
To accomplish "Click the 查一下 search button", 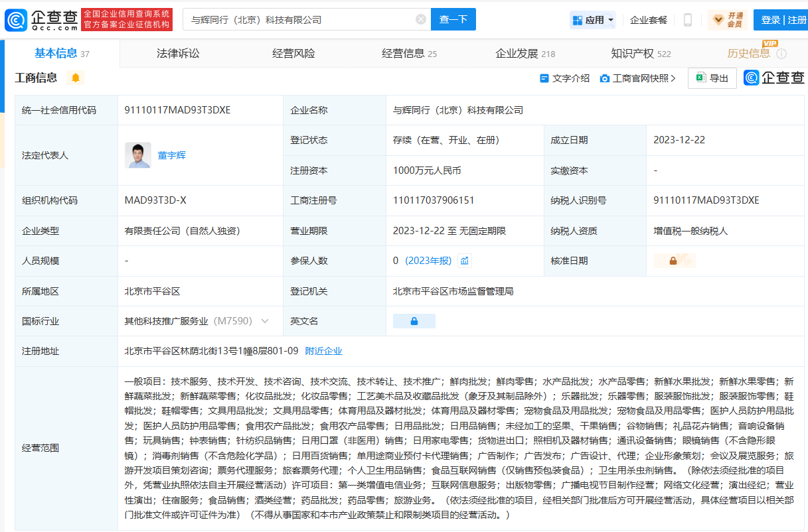I will [453, 19].
